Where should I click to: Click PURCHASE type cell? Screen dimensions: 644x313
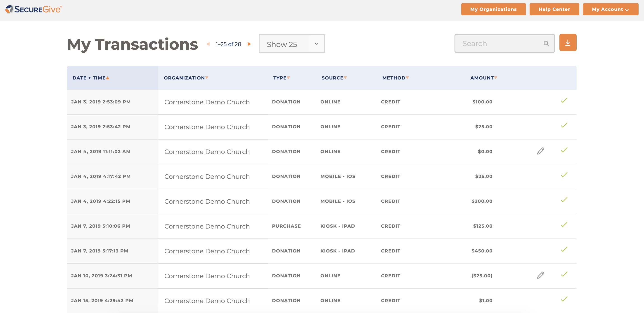click(286, 226)
